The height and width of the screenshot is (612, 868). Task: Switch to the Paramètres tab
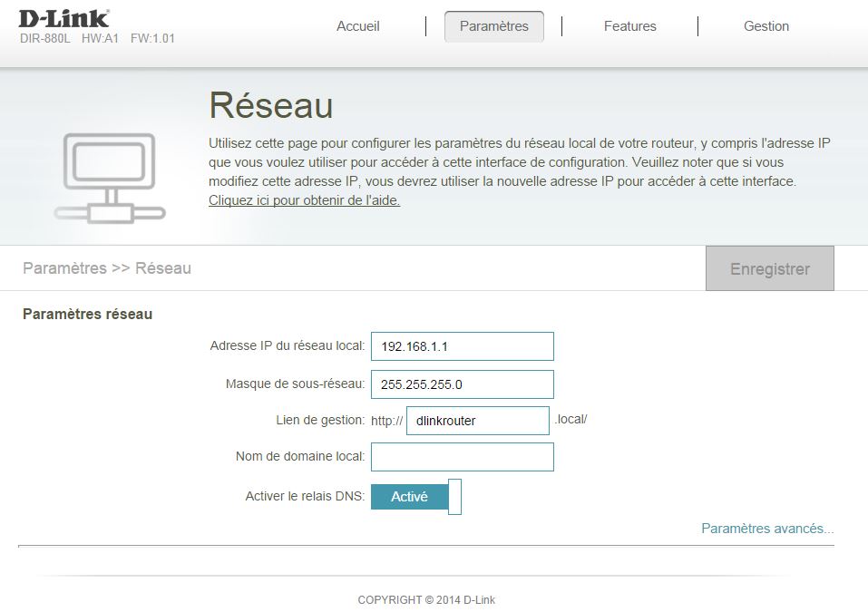(493, 26)
